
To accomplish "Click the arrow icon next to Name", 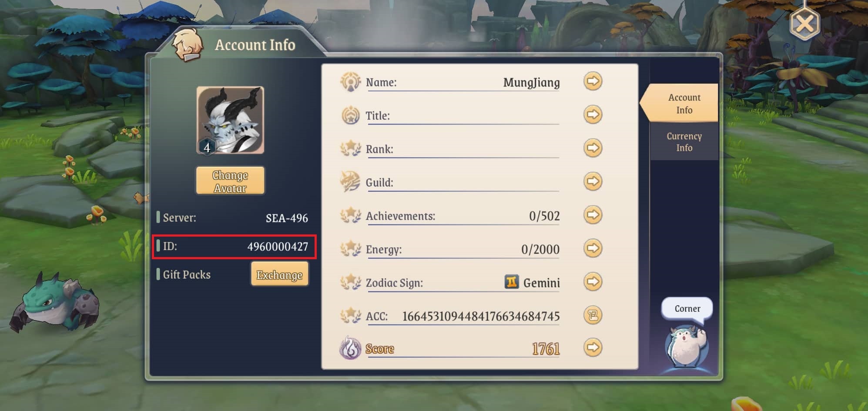I will 593,81.
